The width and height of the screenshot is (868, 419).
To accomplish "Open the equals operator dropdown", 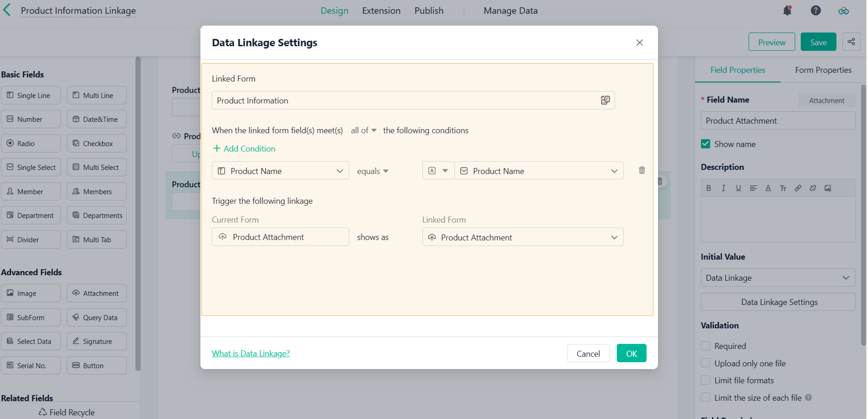I will point(373,171).
